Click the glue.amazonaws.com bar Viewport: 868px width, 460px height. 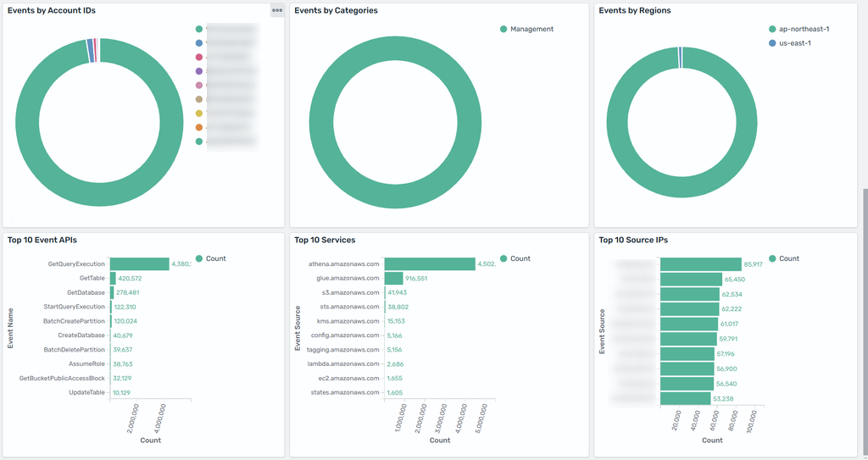[x=393, y=279]
